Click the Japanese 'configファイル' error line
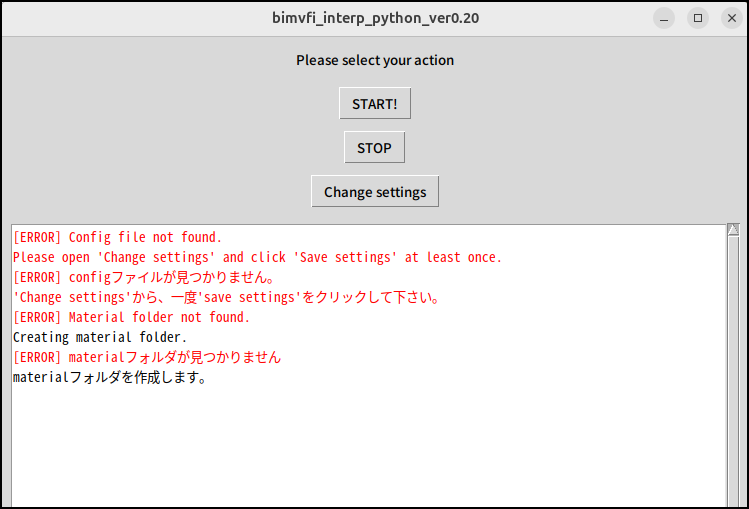749x509 pixels. click(x=144, y=277)
